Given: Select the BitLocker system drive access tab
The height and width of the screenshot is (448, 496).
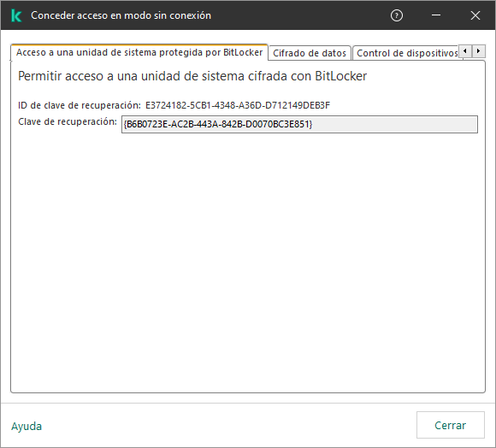Looking at the screenshot, I should tap(139, 52).
